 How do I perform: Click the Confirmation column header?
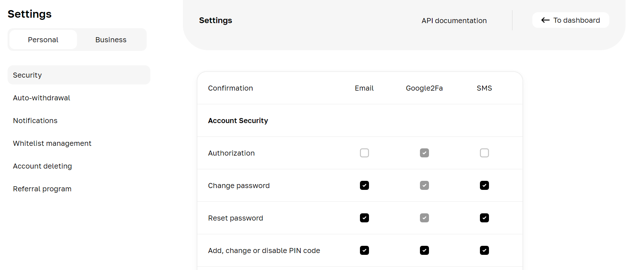click(x=231, y=88)
